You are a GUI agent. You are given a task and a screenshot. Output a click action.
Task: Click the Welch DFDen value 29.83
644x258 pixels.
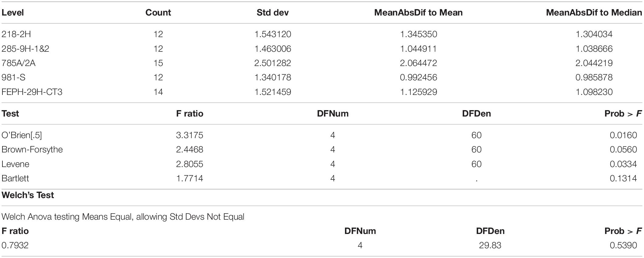[x=490, y=245]
